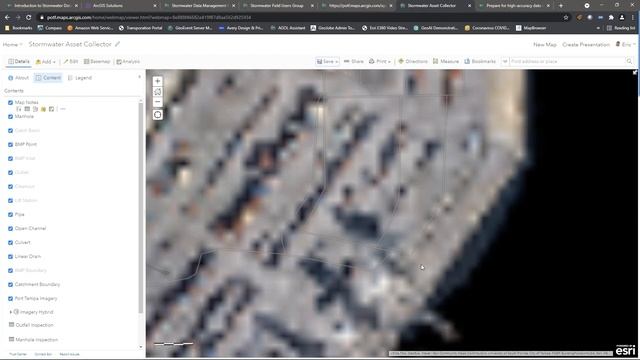Image resolution: width=640 pixels, height=360 pixels.
Task: Switch to the Content tab
Action: [x=48, y=78]
